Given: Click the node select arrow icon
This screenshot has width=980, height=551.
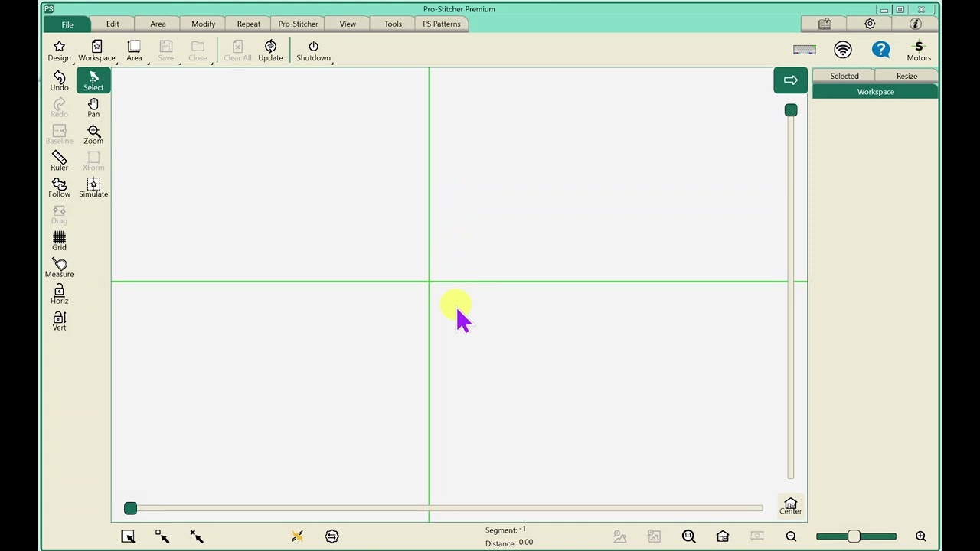Looking at the screenshot, I should pyautogui.click(x=162, y=536).
